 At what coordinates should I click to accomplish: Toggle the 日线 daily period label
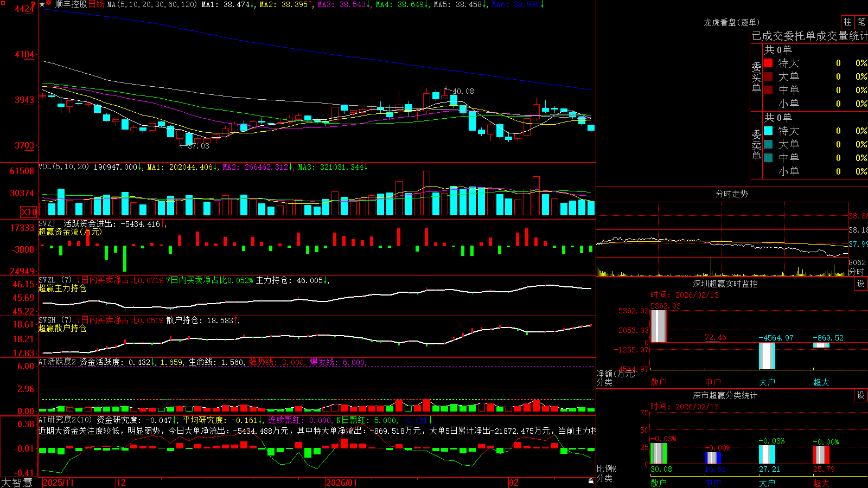(x=96, y=4)
